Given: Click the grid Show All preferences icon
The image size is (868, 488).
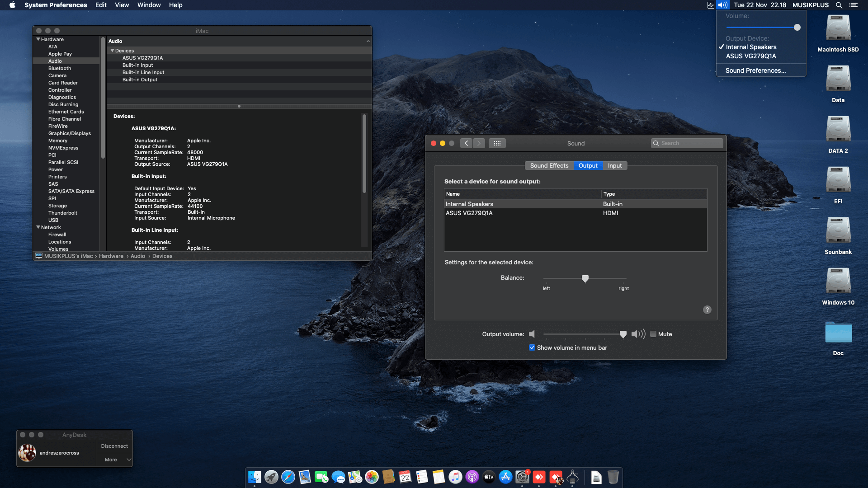Looking at the screenshot, I should [497, 143].
